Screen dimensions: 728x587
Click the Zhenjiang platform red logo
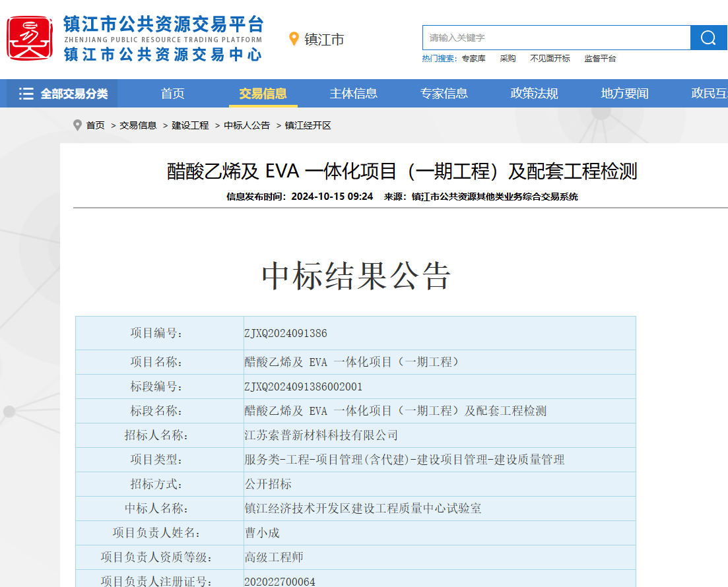(x=30, y=38)
